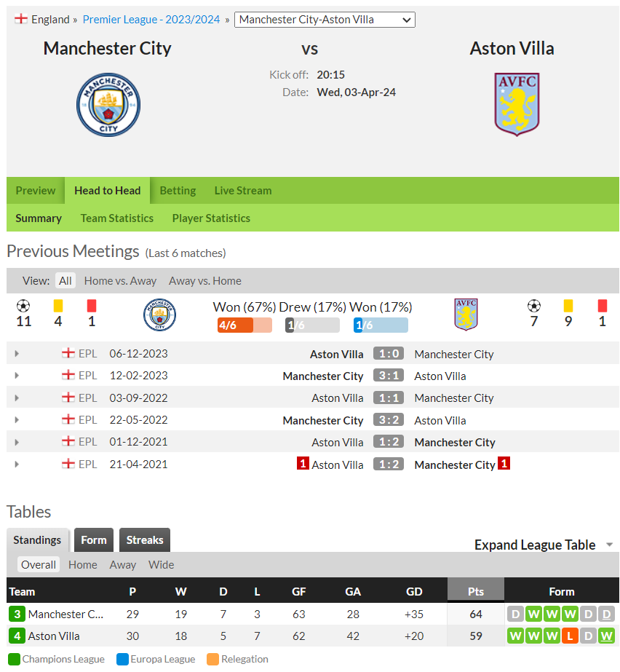Select the Home vs. Away view filter
Screen dimensions: 620x672
click(120, 281)
